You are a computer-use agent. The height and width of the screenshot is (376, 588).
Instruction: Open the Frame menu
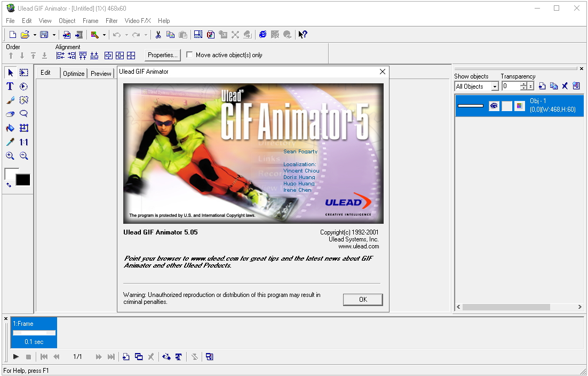[90, 21]
